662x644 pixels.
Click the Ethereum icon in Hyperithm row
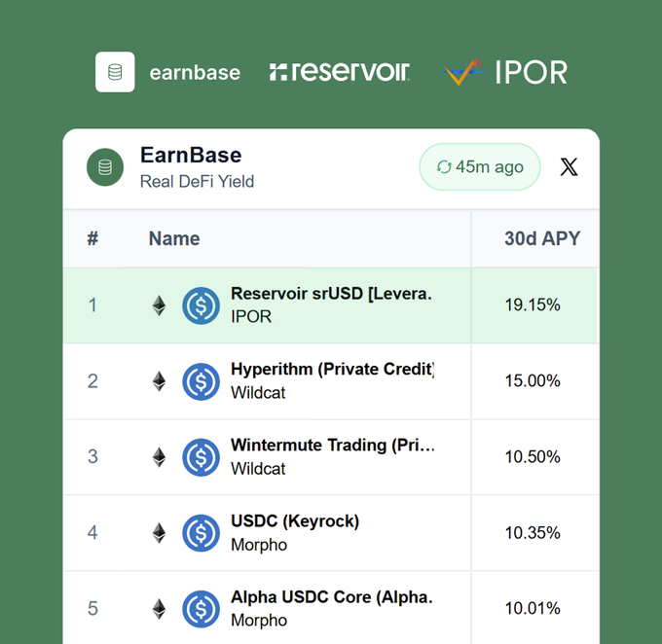tap(159, 381)
